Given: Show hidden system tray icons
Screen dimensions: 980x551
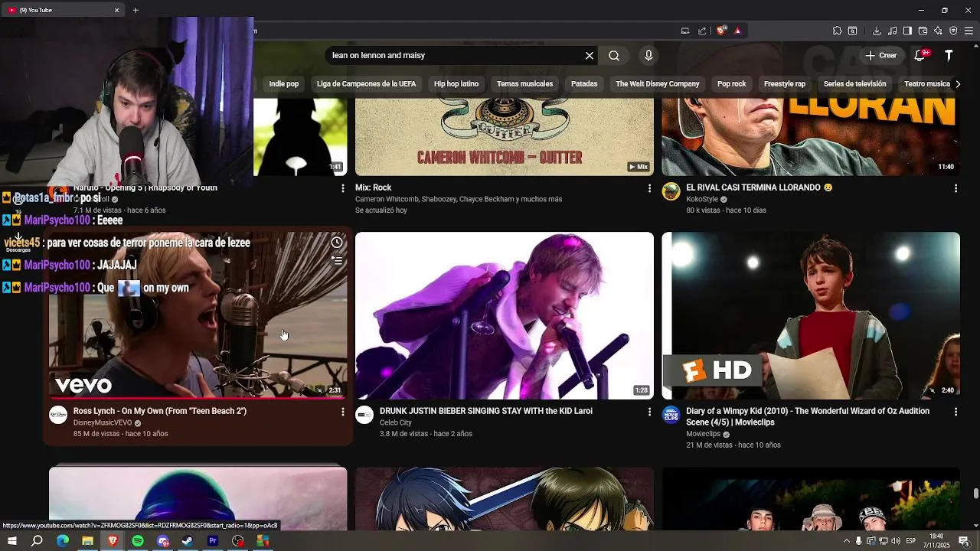Looking at the screenshot, I should click(846, 541).
